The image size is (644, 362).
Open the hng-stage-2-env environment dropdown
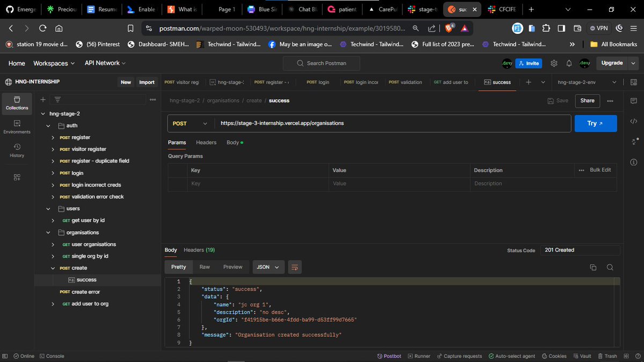(588, 82)
